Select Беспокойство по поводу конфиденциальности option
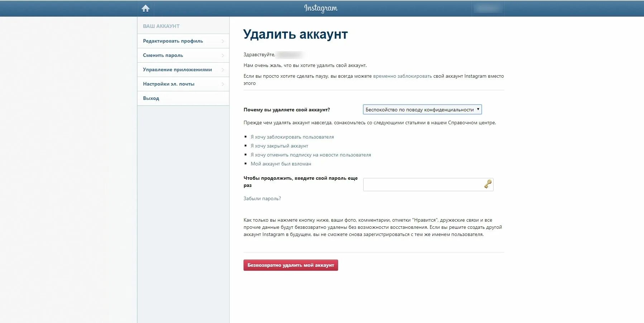Viewport: 644px width, 323px height. pos(419,110)
